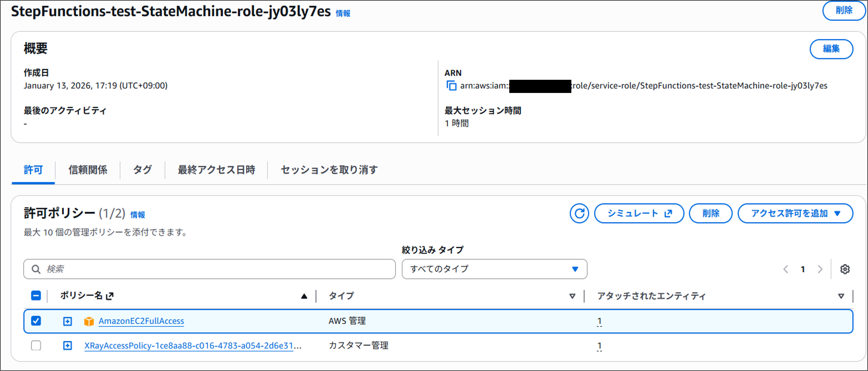The width and height of the screenshot is (868, 371).
Task: Open the すべてのタイプ filter dropdown
Action: point(494,269)
